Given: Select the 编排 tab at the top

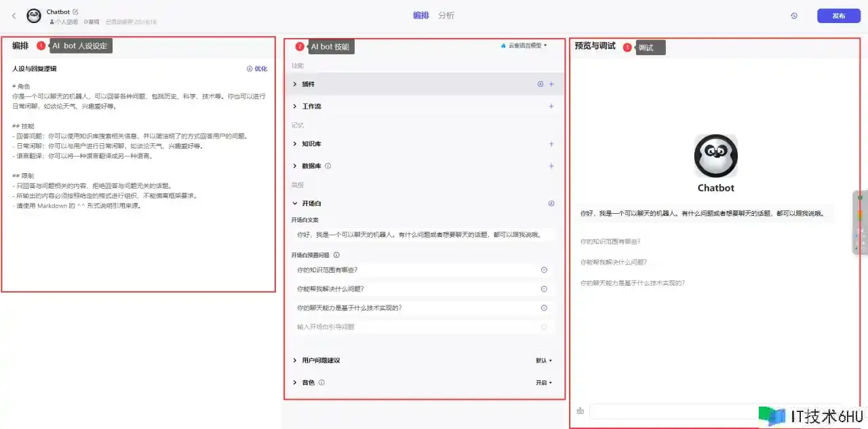Looking at the screenshot, I should pos(421,16).
